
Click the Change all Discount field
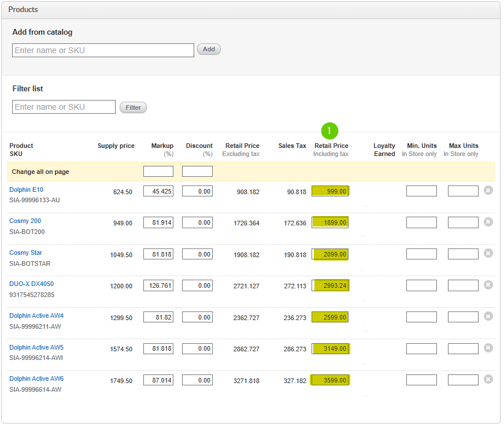click(x=197, y=171)
